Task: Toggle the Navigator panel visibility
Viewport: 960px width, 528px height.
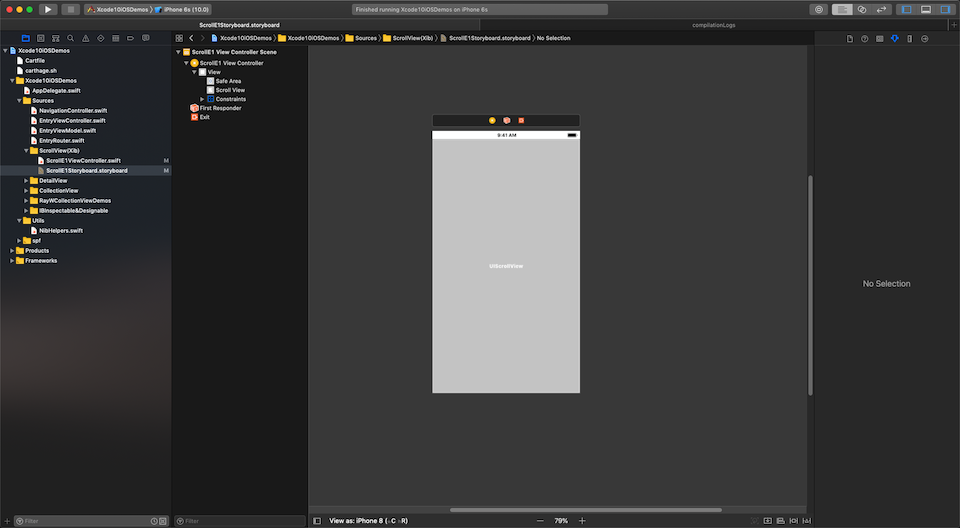Action: 908,9
